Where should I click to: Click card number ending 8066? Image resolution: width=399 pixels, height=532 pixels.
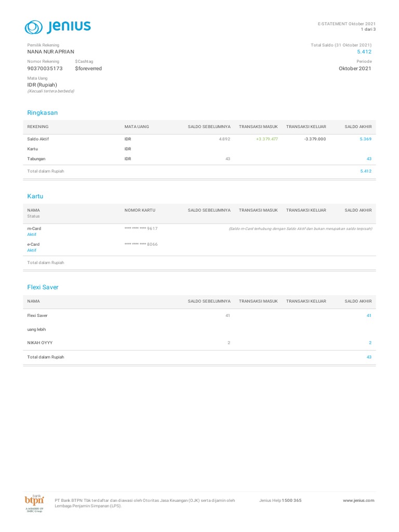(141, 244)
